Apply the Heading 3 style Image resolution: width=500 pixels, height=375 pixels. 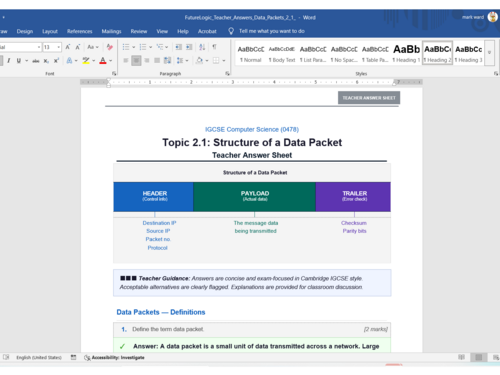coord(468,53)
